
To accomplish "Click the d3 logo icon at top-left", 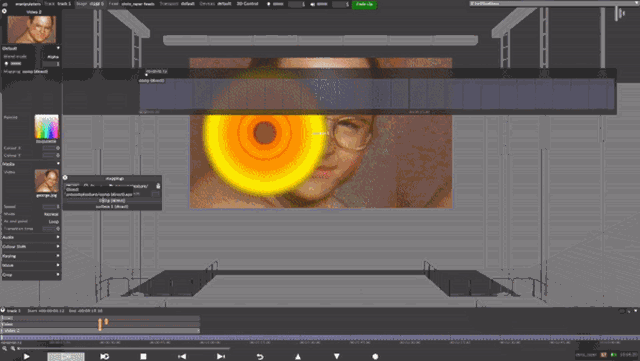I will 5,4.
